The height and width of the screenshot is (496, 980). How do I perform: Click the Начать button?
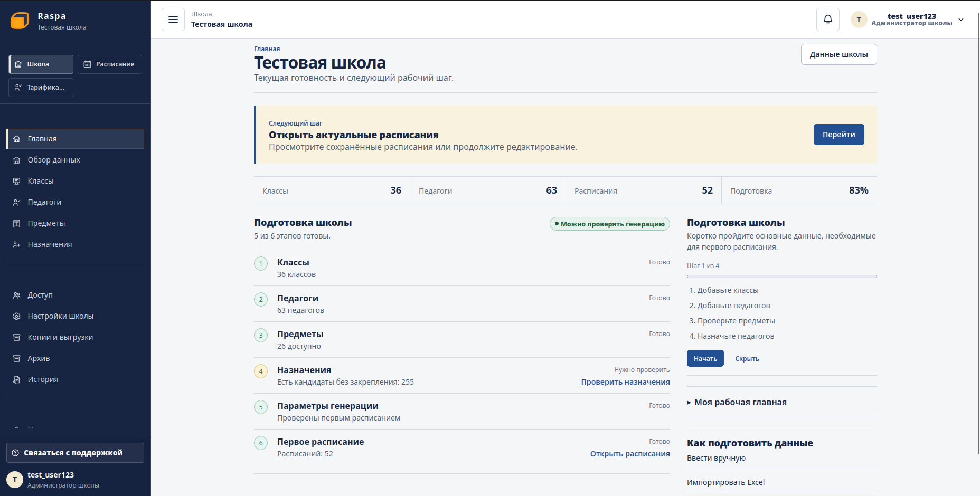[x=705, y=358]
